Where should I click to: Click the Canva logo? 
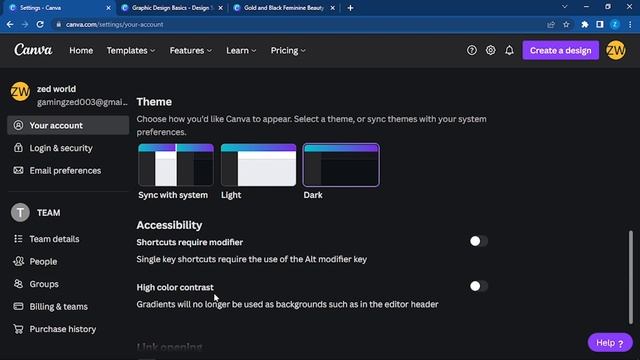click(x=33, y=50)
